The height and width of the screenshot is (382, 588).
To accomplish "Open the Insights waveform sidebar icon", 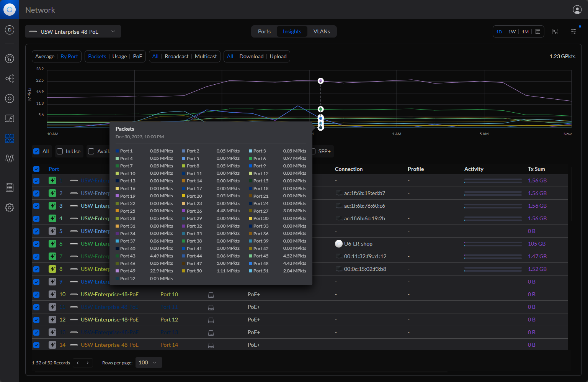I will coord(10,158).
